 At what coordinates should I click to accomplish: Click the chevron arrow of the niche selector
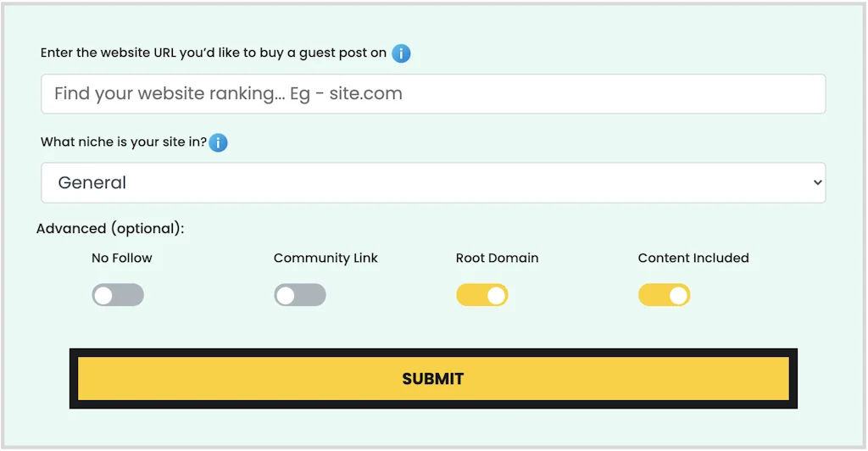[817, 183]
